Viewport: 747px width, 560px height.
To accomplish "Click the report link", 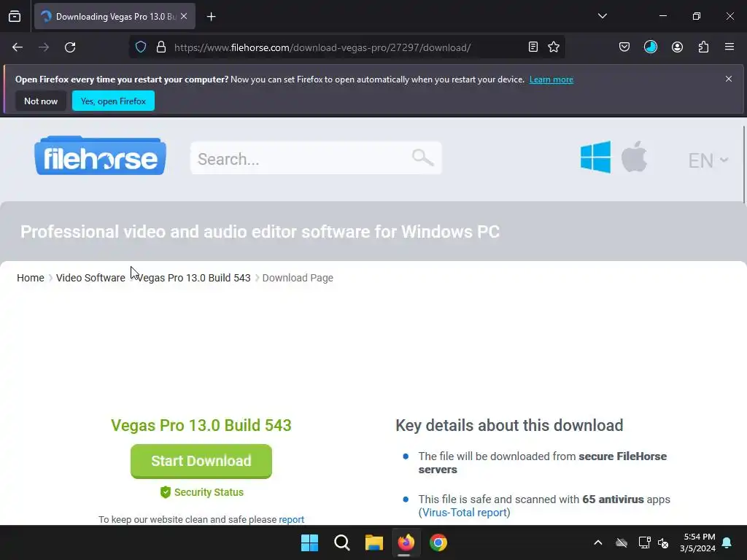I will [292, 519].
